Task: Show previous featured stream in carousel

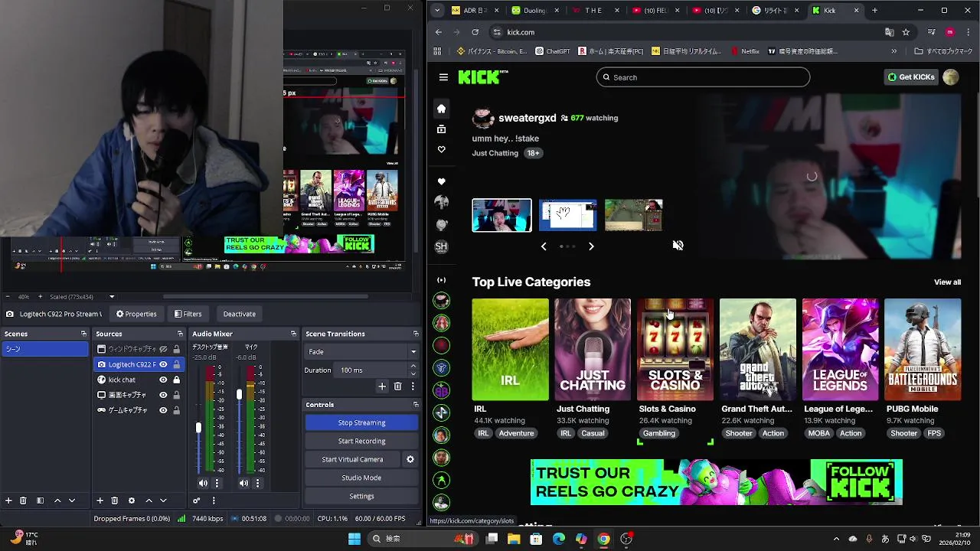Action: 544,246
